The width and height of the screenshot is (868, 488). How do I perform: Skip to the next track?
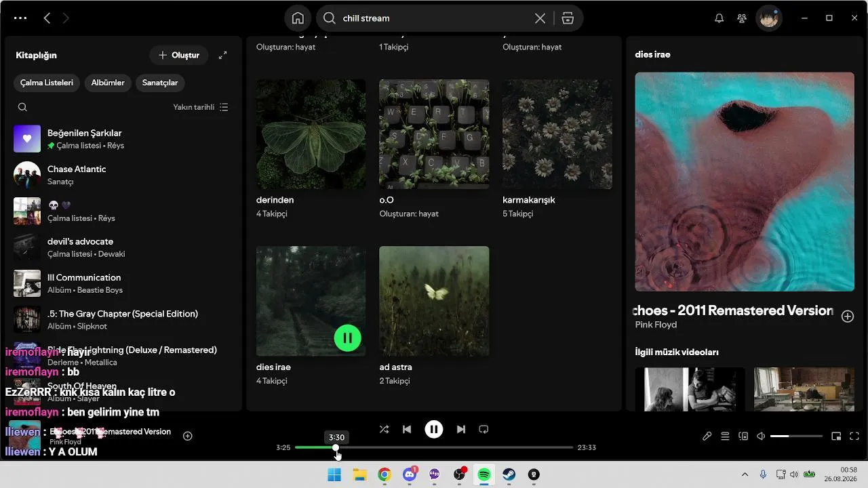click(x=461, y=429)
